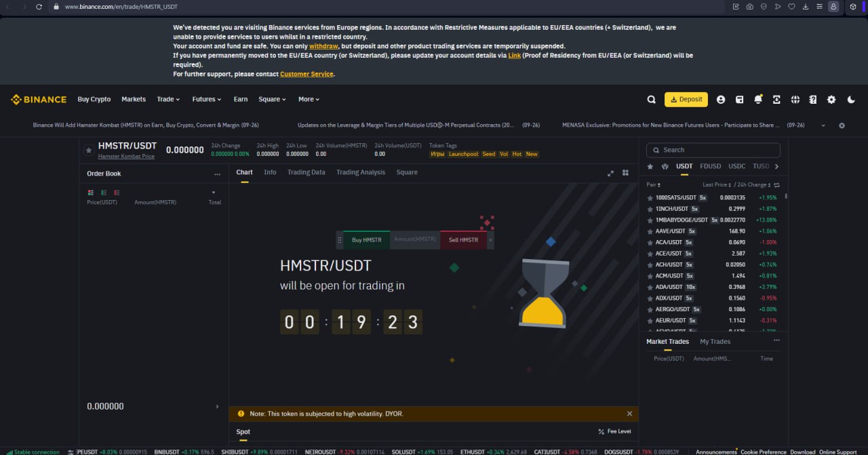868x455 pixels.
Task: Click the Binance logo
Action: [x=39, y=100]
